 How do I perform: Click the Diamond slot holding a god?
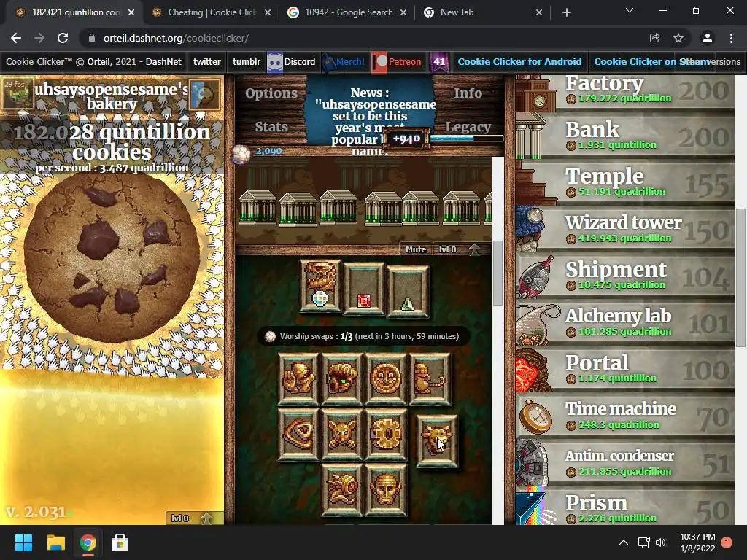point(320,286)
